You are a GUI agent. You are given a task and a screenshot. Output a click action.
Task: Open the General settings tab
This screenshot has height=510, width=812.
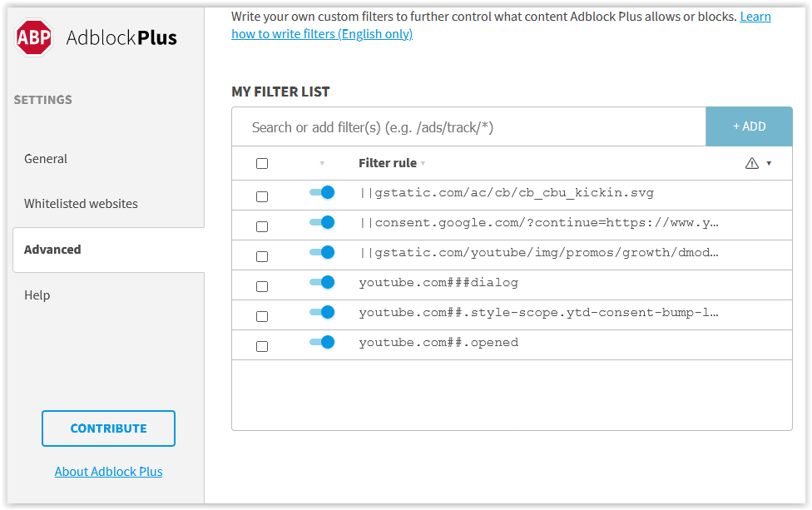[46, 159]
